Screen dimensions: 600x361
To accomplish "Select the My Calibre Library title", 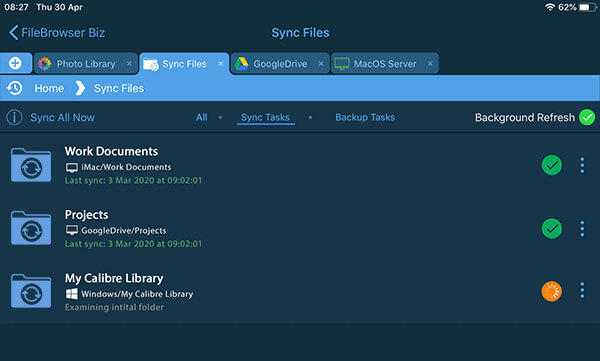I will pos(114,278).
